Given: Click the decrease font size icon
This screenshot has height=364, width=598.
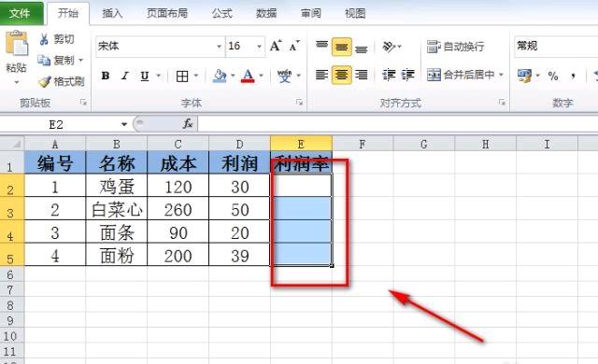Looking at the screenshot, I should (294, 46).
